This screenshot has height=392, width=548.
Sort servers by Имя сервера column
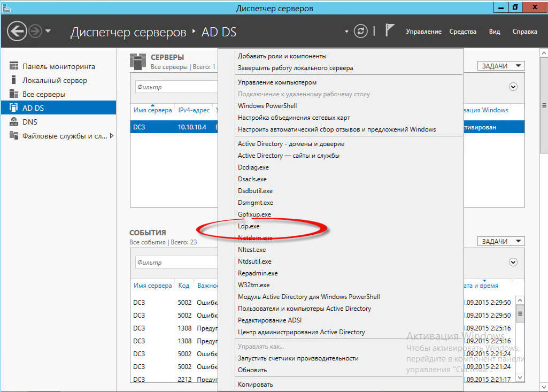pyautogui.click(x=152, y=110)
